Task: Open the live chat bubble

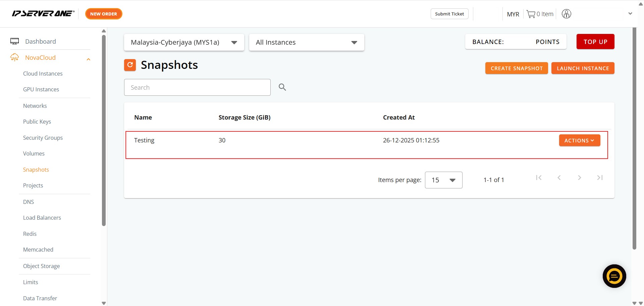Action: tap(614, 276)
